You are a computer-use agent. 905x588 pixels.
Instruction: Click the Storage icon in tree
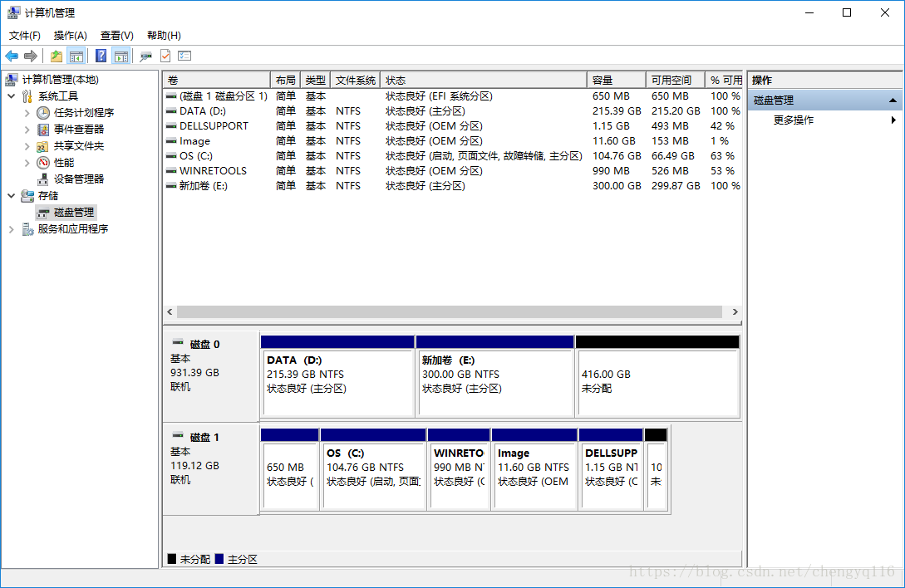coord(27,196)
